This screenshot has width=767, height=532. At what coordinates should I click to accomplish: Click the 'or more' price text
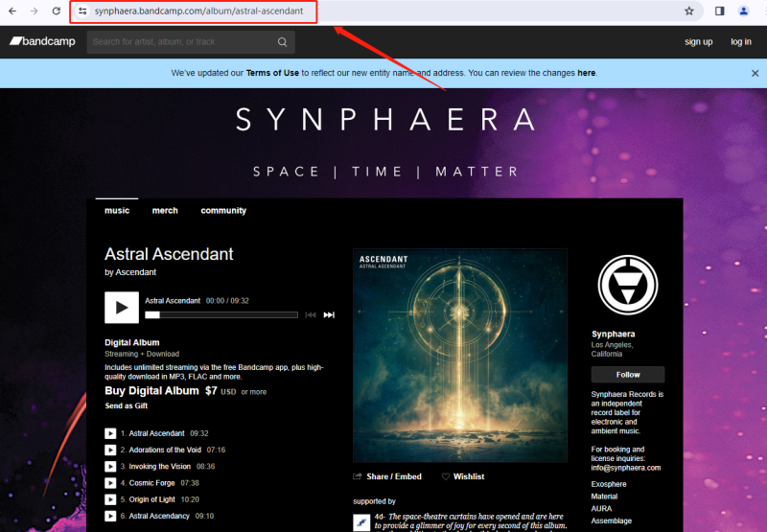pyautogui.click(x=253, y=392)
